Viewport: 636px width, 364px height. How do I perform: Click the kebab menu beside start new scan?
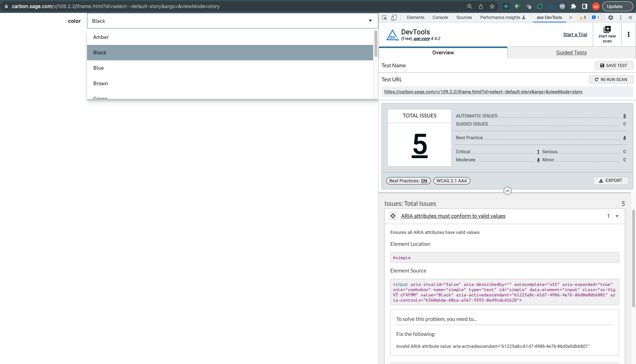pos(629,34)
